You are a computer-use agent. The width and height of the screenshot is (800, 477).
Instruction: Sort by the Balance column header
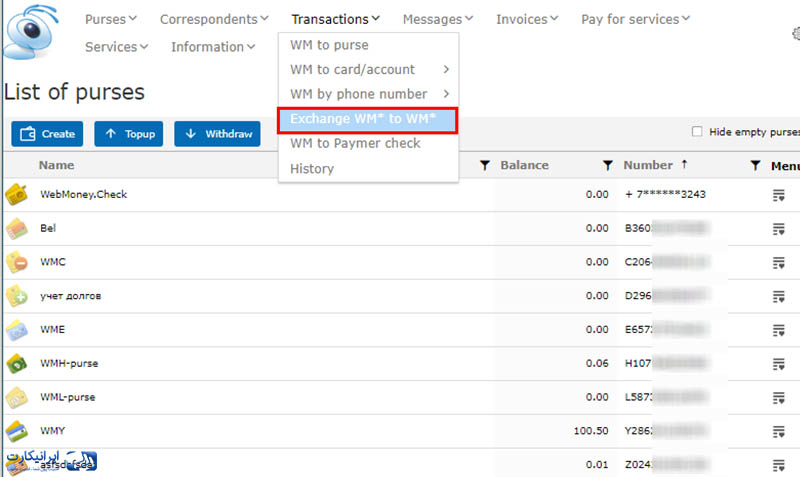pyautogui.click(x=524, y=165)
